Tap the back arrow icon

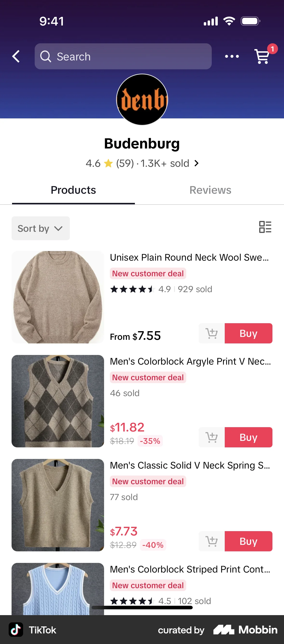[x=16, y=56]
